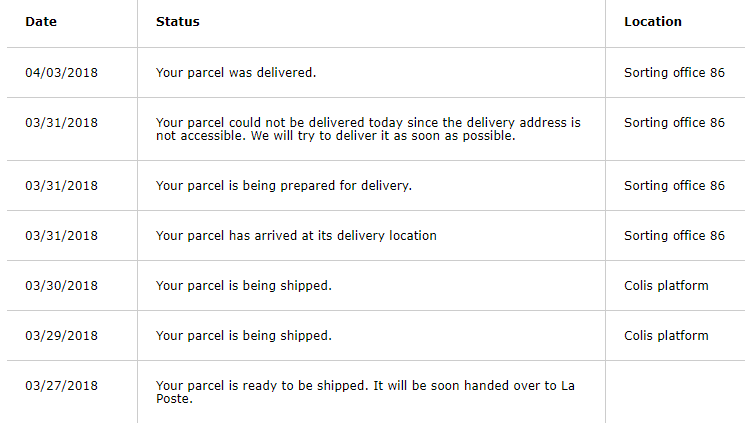Click "Your parcel was delivered." status

pos(236,73)
